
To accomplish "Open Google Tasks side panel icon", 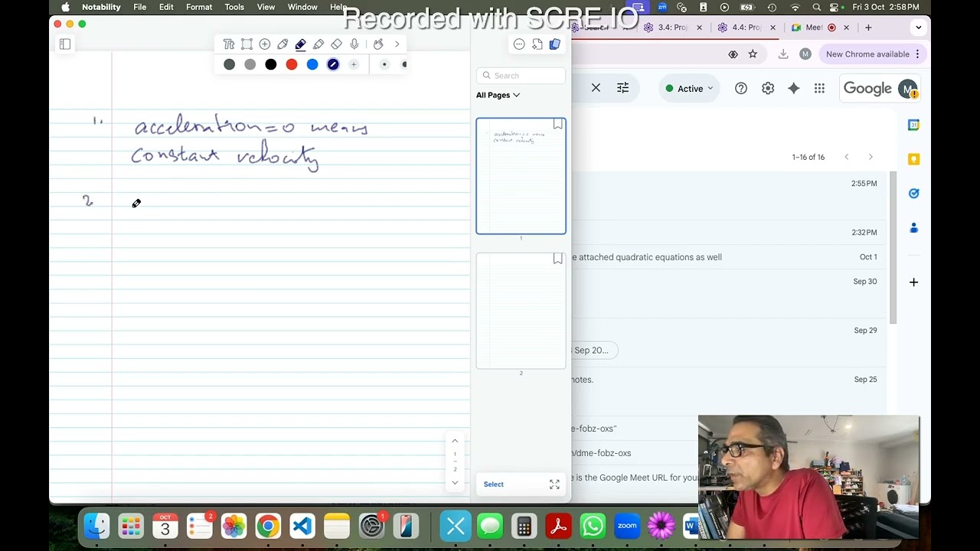I will pyautogui.click(x=913, y=194).
